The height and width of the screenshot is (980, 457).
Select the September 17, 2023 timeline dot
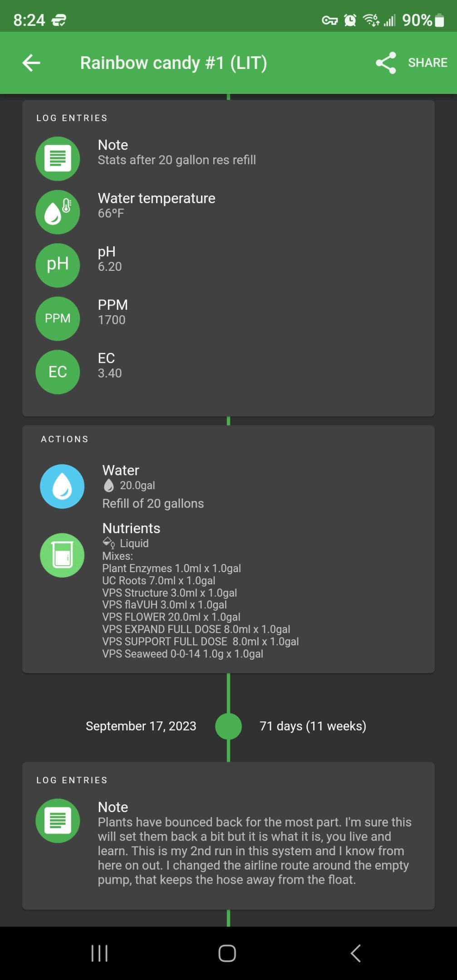coord(228,726)
